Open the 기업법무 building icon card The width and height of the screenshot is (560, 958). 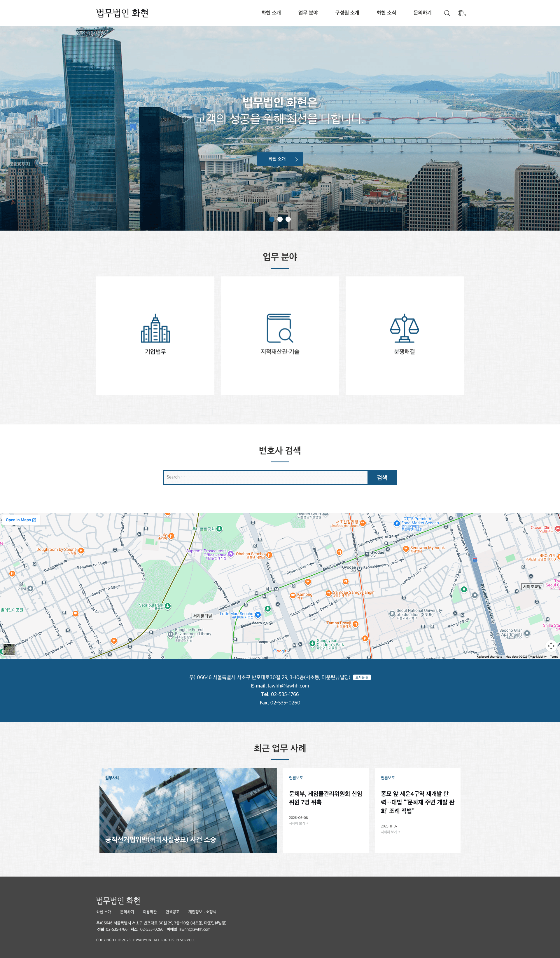(155, 328)
